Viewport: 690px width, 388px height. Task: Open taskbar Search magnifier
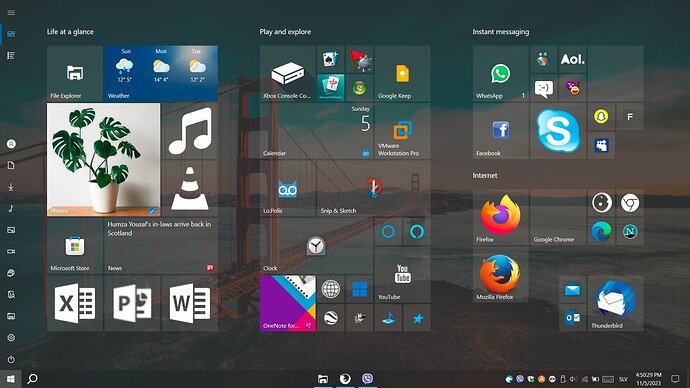point(32,379)
